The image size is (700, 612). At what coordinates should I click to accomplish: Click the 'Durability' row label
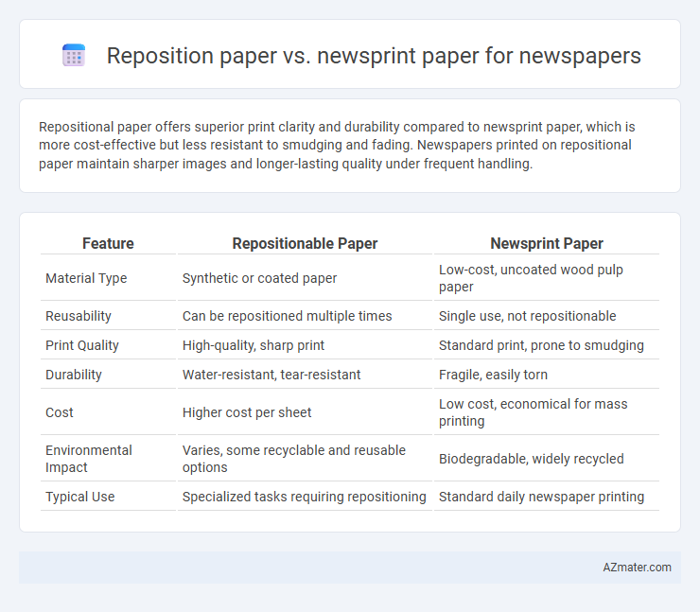(74, 375)
